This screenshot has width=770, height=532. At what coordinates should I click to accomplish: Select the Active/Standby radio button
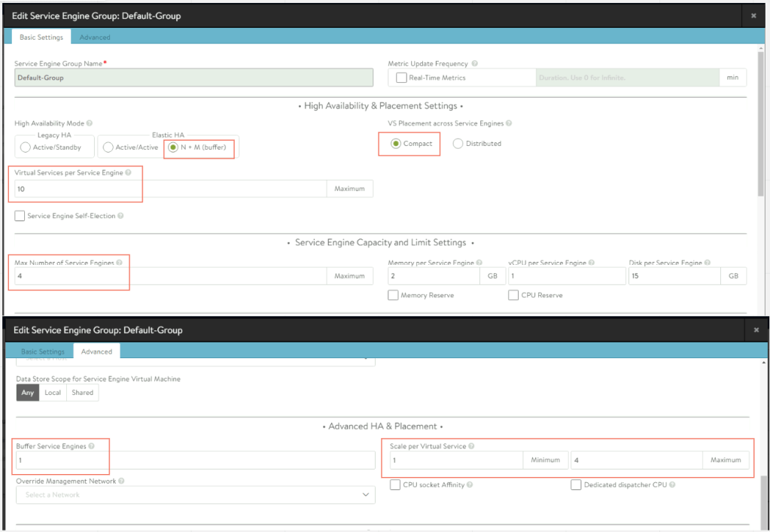point(26,147)
